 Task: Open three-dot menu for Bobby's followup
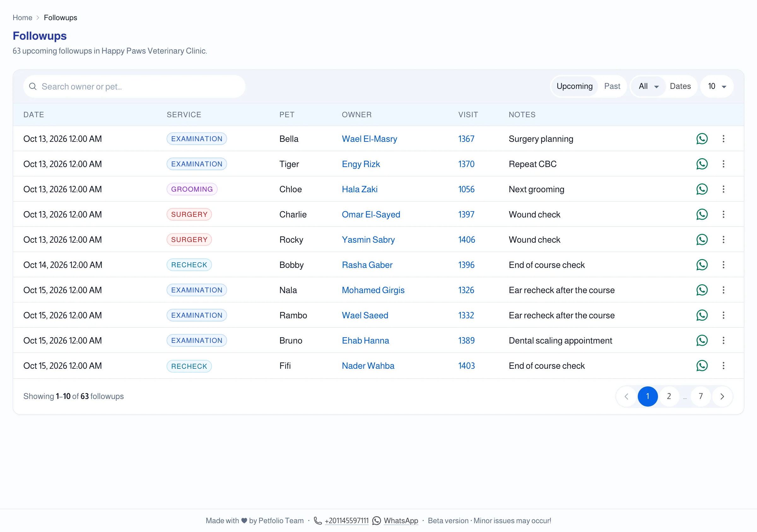click(x=723, y=265)
